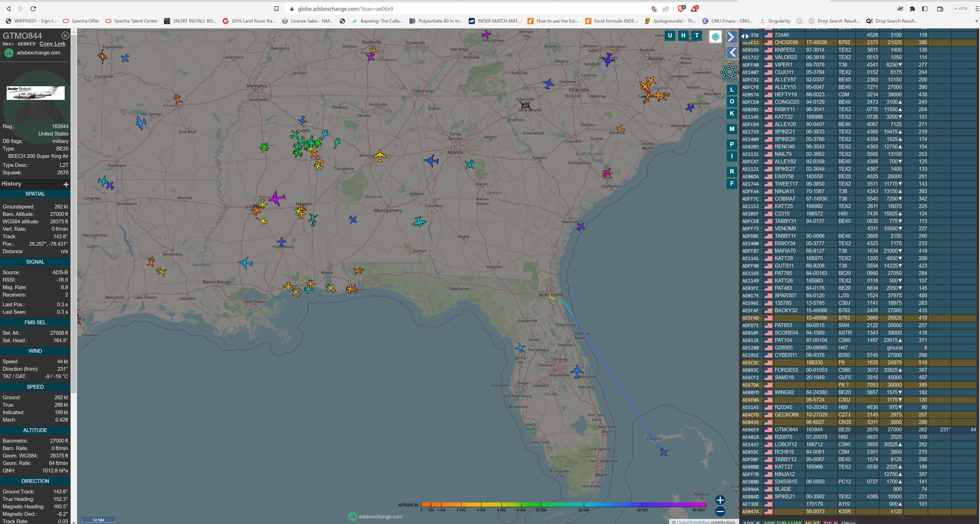980x524 pixels.
Task: Select the GTMO844 aircraft icon near Freeport
Action: tap(664, 452)
